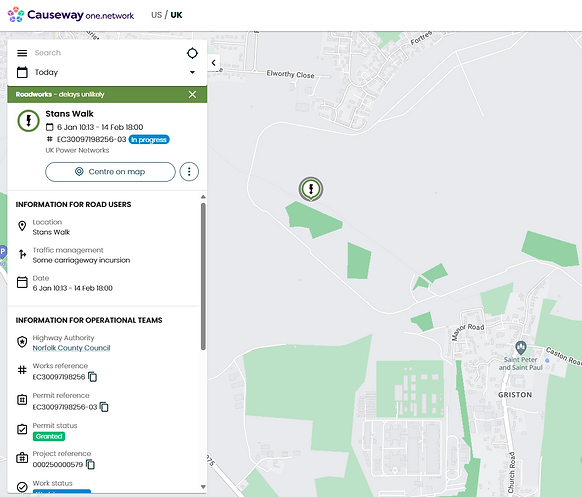Expand the Today date dropdown arrow
This screenshot has height=497, width=582.
coord(192,72)
